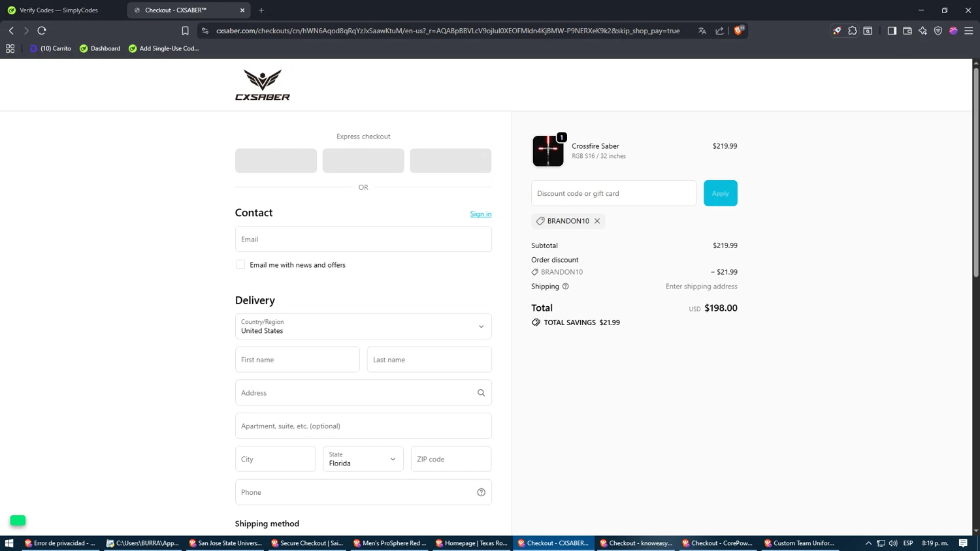Click the ZIP code field
Image resolution: width=980 pixels, height=551 pixels.
(x=451, y=459)
